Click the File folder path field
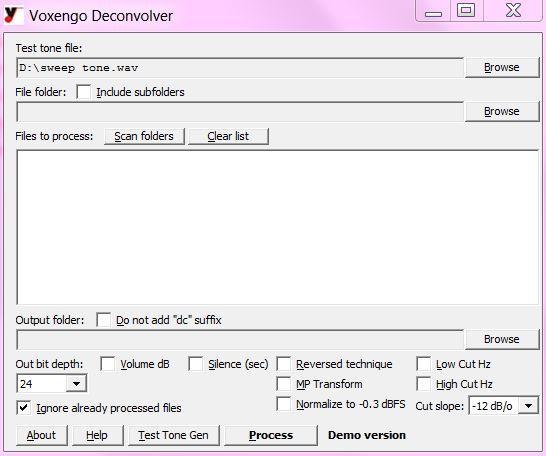Screen dimensions: 546x456 click(x=240, y=112)
